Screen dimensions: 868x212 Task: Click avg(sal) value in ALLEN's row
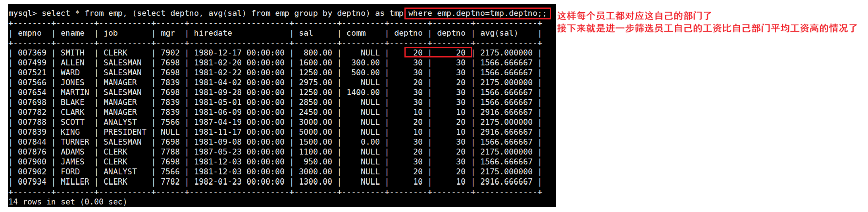click(506, 63)
